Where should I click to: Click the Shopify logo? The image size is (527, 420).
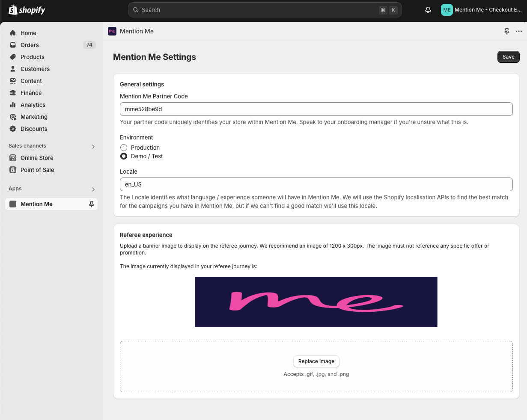[27, 10]
